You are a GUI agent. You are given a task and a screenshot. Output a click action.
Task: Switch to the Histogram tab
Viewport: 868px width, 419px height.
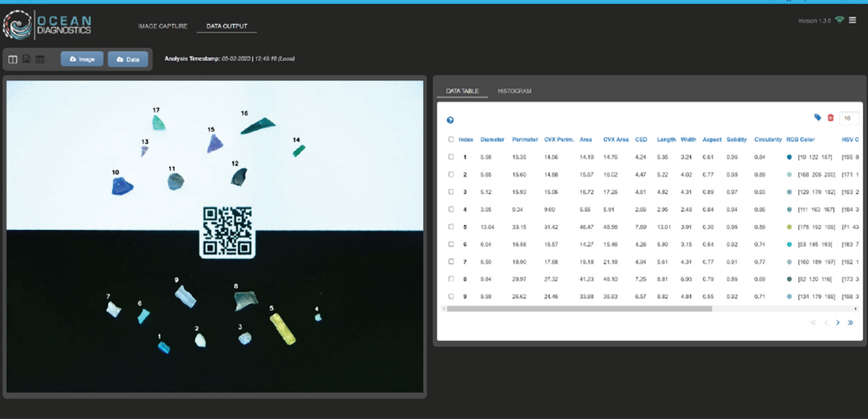(x=514, y=91)
